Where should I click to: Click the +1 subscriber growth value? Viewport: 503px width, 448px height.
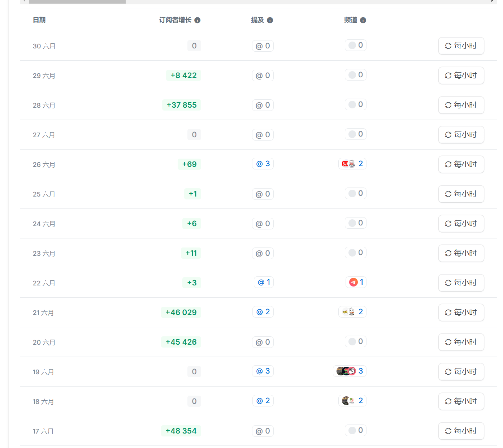point(192,194)
